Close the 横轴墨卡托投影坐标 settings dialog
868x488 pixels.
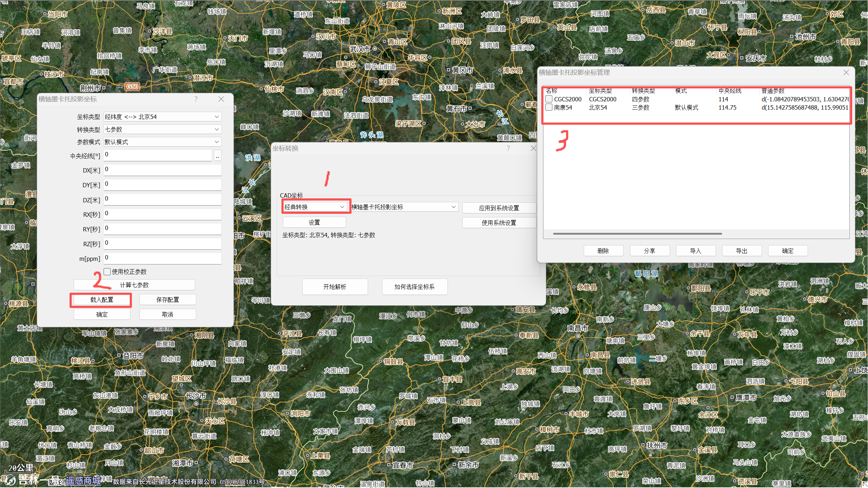pyautogui.click(x=221, y=99)
